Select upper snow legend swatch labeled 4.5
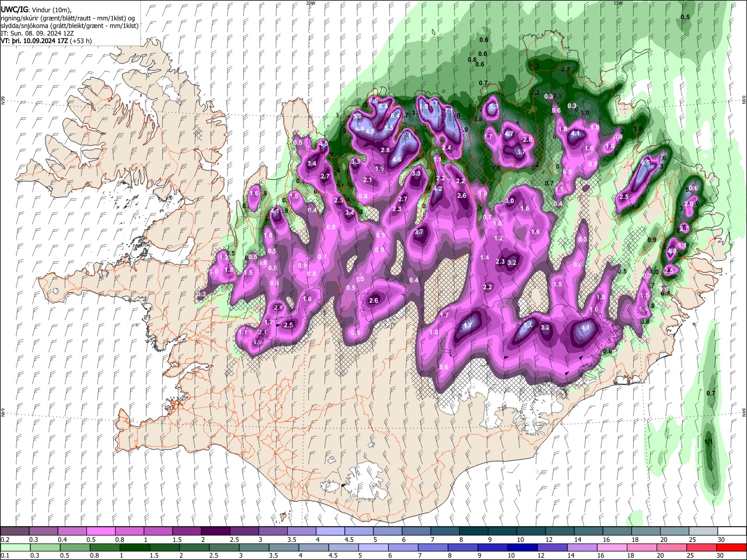 pyautogui.click(x=358, y=531)
